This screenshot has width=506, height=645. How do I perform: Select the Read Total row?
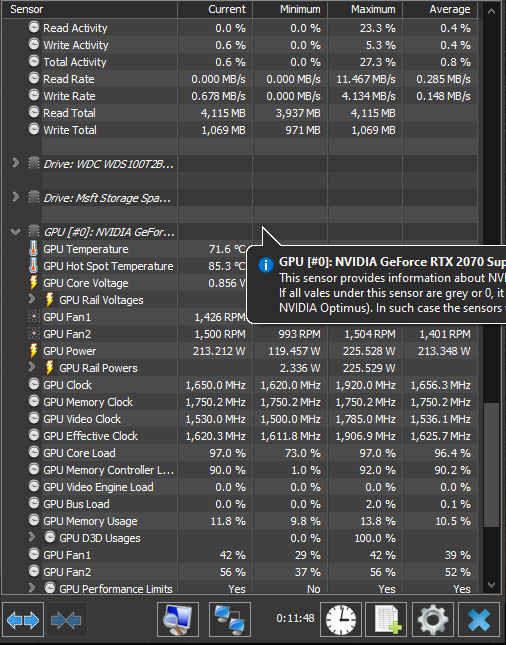coord(240,113)
